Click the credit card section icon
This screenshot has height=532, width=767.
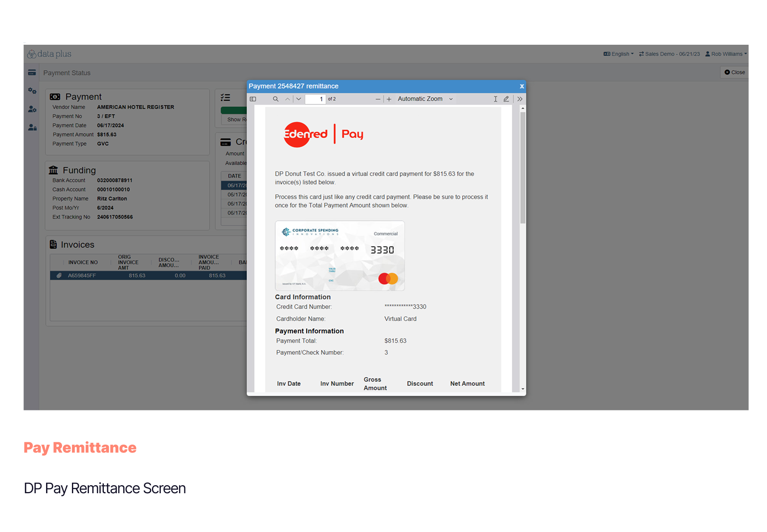pyautogui.click(x=225, y=142)
